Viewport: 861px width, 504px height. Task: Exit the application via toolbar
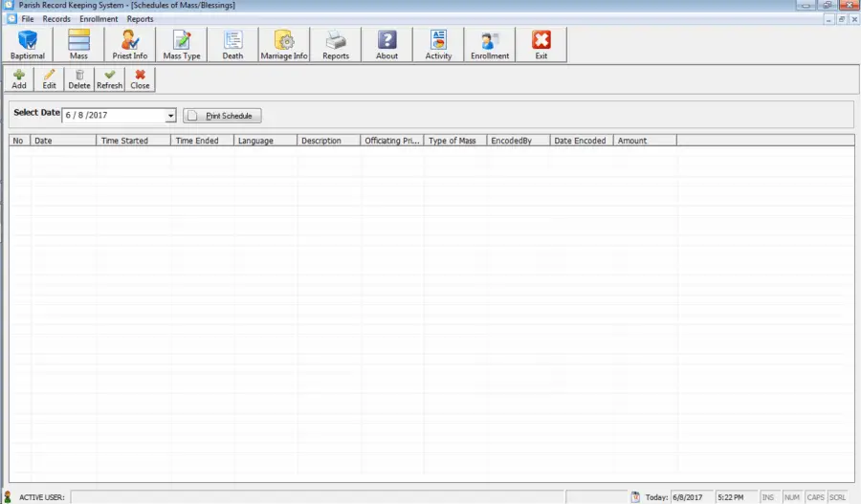[541, 44]
